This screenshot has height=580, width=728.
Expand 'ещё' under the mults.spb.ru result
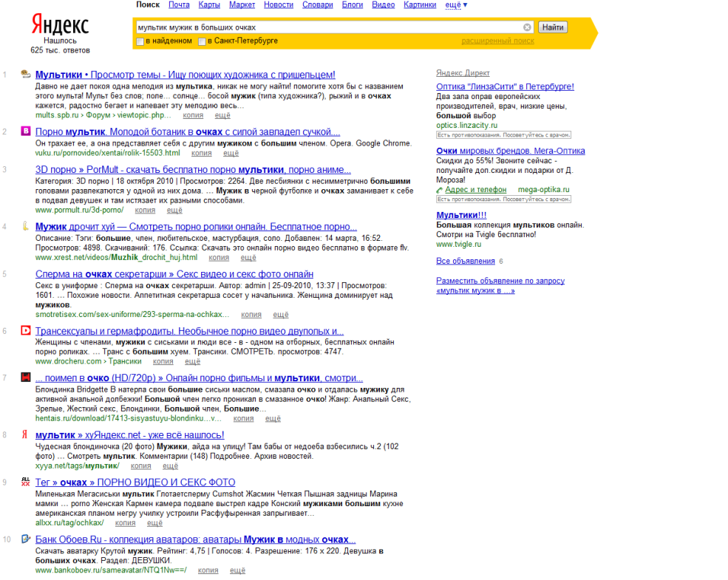pos(222,115)
